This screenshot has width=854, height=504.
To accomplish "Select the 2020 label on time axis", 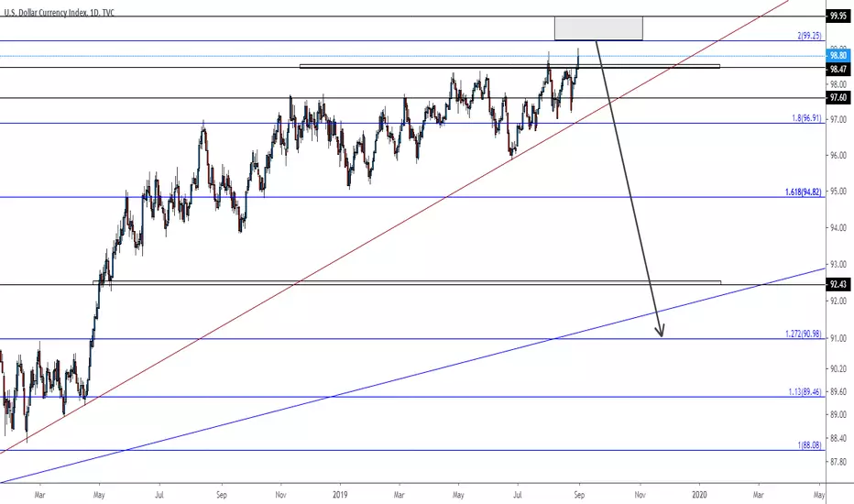I will [699, 495].
